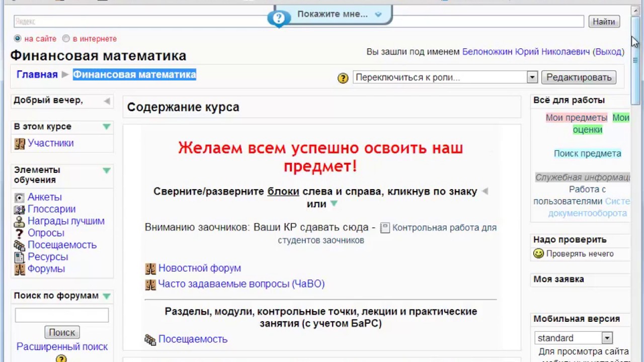Open Белоножкин Юрий Николаевич profile link
The width and height of the screenshot is (644, 362).
pyautogui.click(x=526, y=52)
